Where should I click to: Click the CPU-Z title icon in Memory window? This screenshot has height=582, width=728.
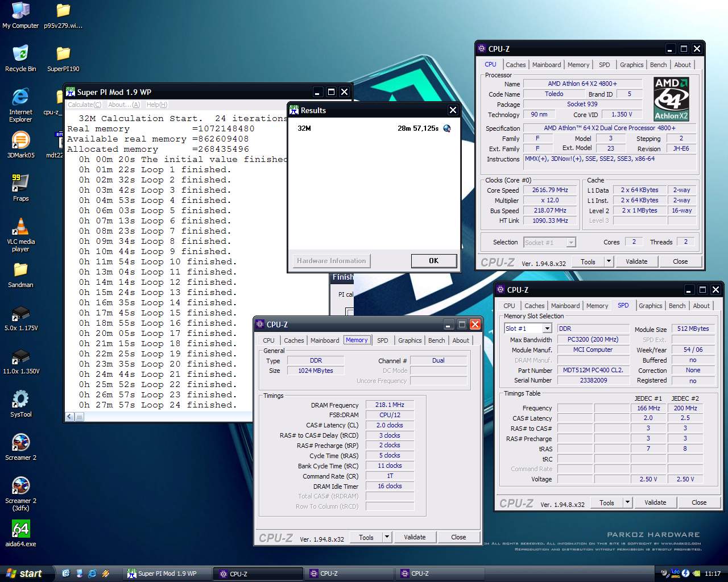click(260, 324)
